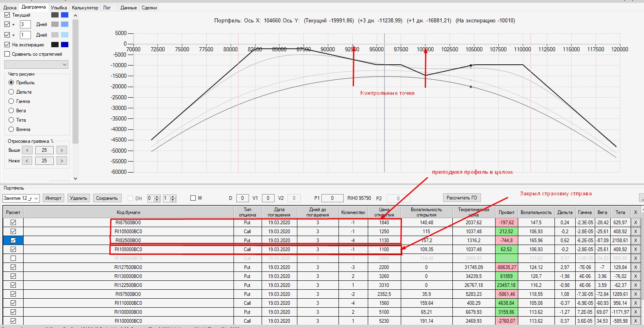Screen dimensions: 644x328
Task: Remove the RI105000BC0 row priced 1250 via X
Action: point(635,232)
